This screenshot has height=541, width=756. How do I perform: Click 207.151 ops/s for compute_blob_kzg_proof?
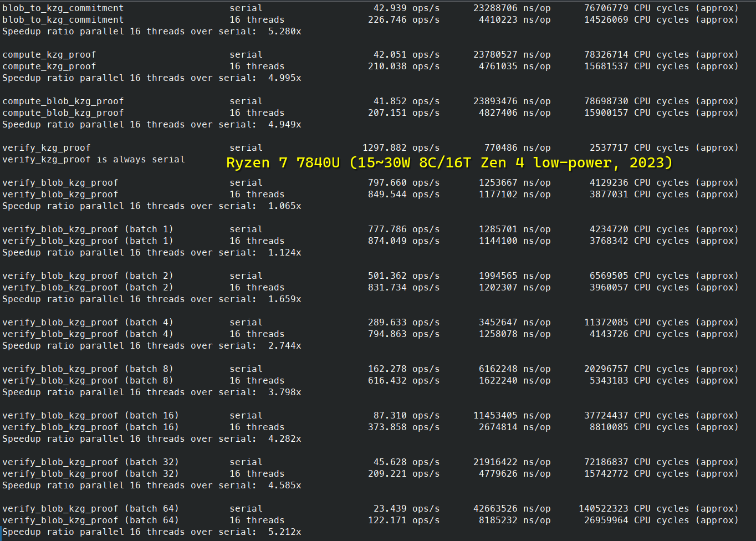(x=403, y=113)
